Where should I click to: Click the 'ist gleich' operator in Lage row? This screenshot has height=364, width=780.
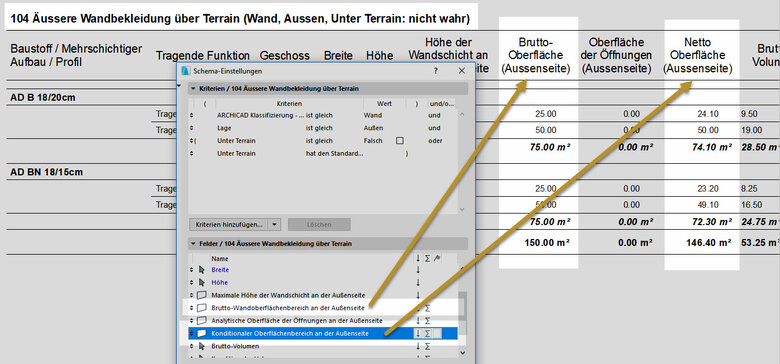pyautogui.click(x=319, y=128)
